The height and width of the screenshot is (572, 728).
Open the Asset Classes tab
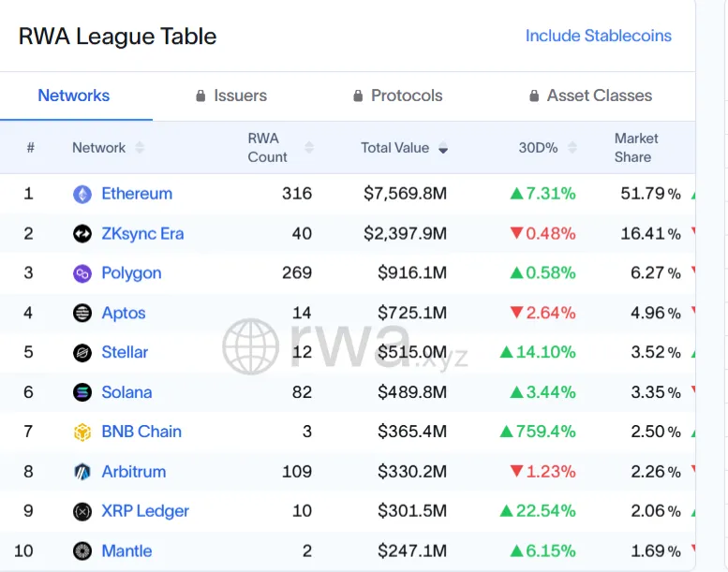click(x=590, y=95)
